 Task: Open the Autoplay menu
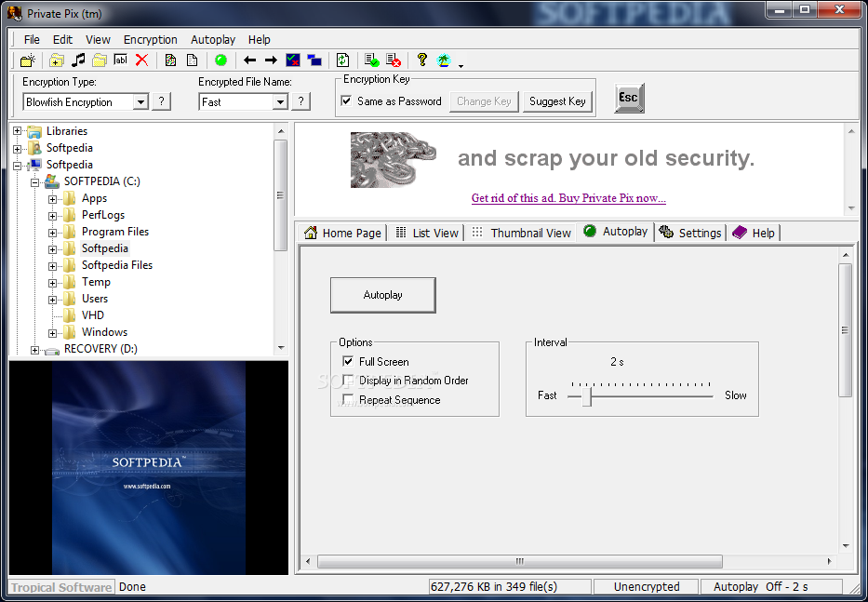point(213,39)
